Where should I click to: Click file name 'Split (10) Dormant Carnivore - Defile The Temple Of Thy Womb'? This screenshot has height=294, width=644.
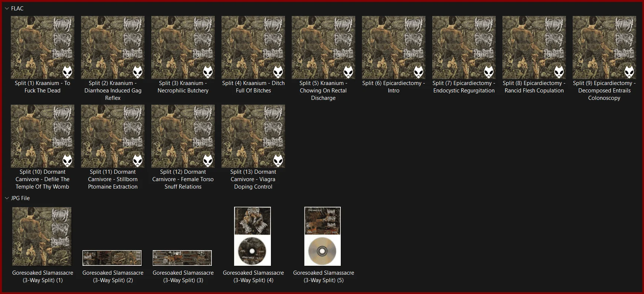pyautogui.click(x=42, y=179)
